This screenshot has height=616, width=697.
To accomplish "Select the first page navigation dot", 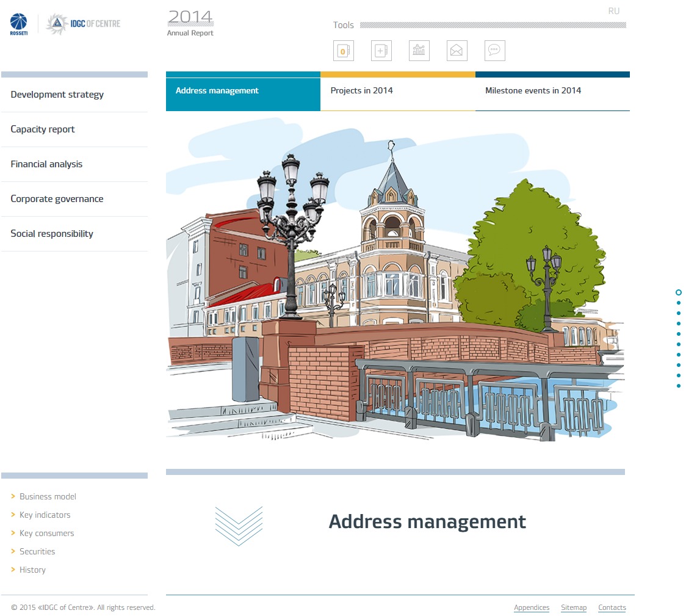I will [679, 293].
